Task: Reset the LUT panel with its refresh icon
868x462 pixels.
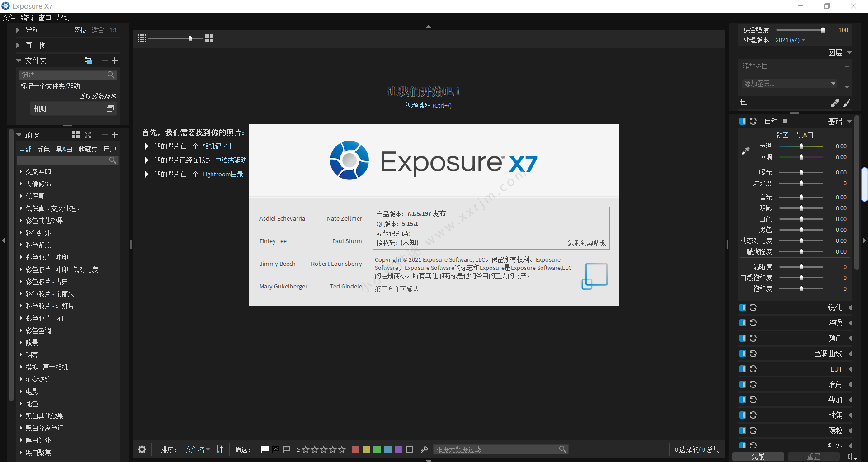Action: pos(753,369)
